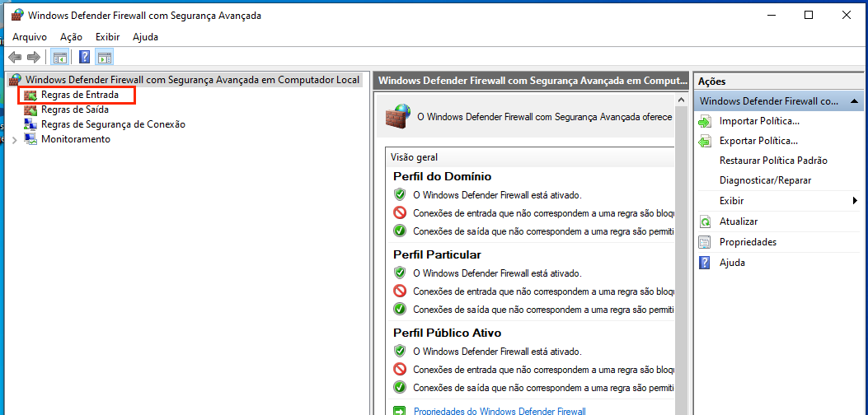The width and height of the screenshot is (868, 415).
Task: Click the Perfil Público Ativo heading
Action: (448, 333)
